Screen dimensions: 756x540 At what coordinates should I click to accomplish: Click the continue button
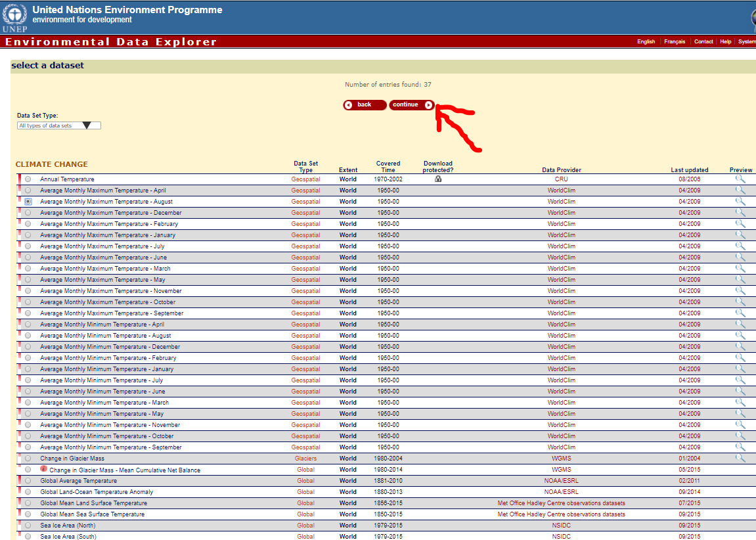pos(412,104)
